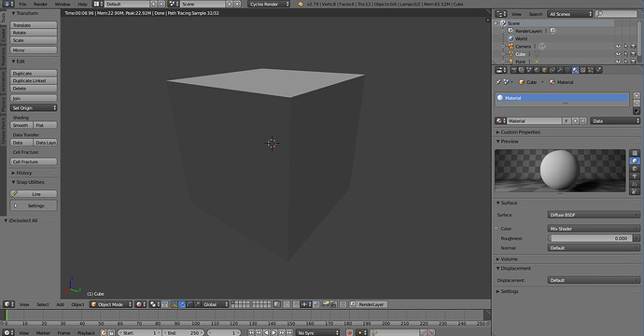Click the play animation forward icon
This screenshot has height=336, width=644.
point(274,332)
